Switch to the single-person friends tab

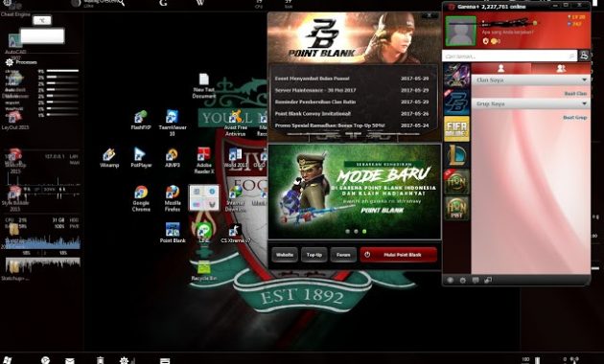[500, 69]
